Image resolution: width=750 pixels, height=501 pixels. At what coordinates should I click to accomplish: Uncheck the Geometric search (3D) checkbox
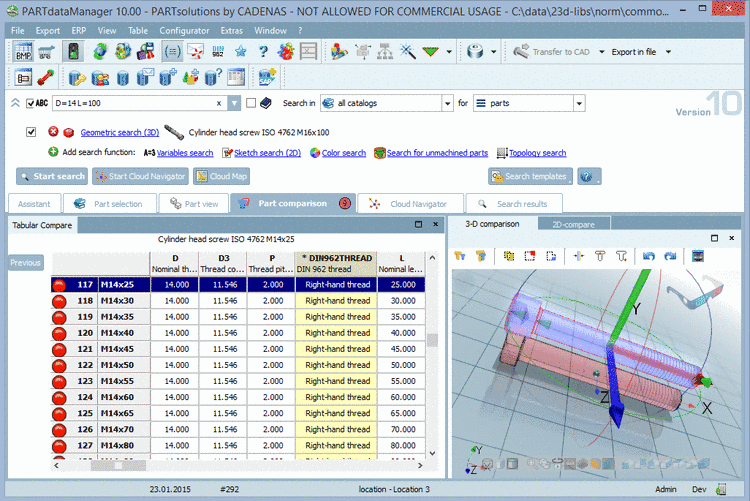point(31,132)
